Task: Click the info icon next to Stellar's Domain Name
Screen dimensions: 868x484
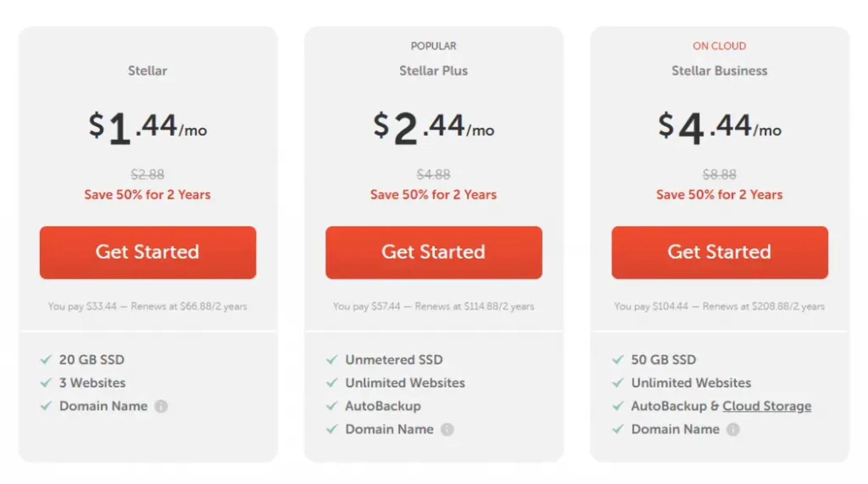Action: coord(162,406)
